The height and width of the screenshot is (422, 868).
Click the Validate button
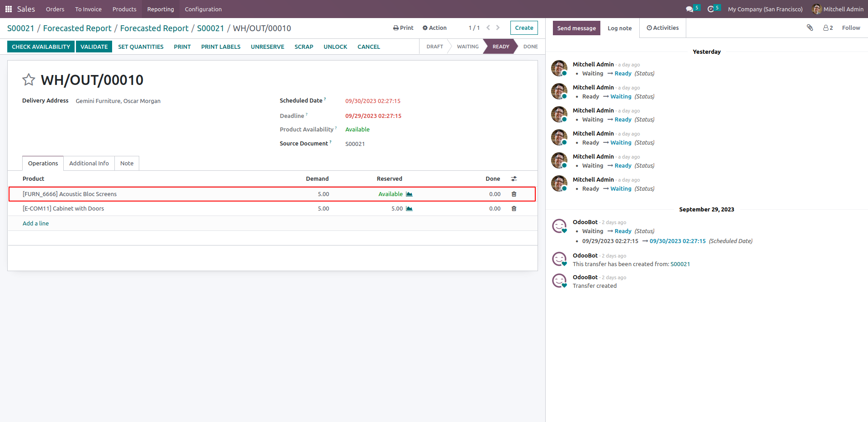click(x=94, y=47)
